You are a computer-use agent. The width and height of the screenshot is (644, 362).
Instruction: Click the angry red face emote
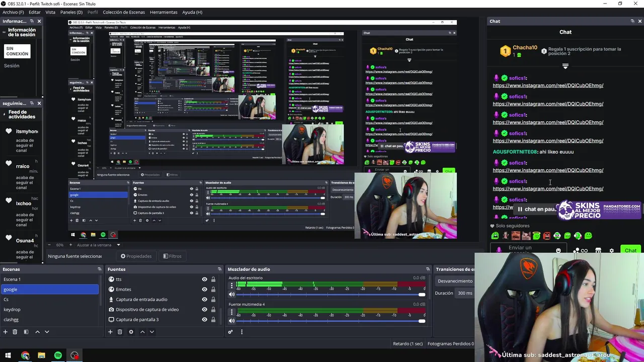point(546,236)
